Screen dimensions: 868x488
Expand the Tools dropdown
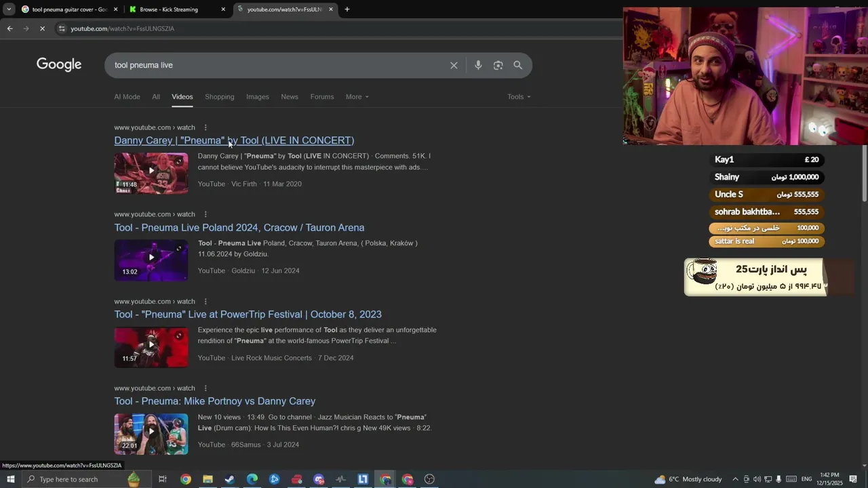(x=519, y=97)
